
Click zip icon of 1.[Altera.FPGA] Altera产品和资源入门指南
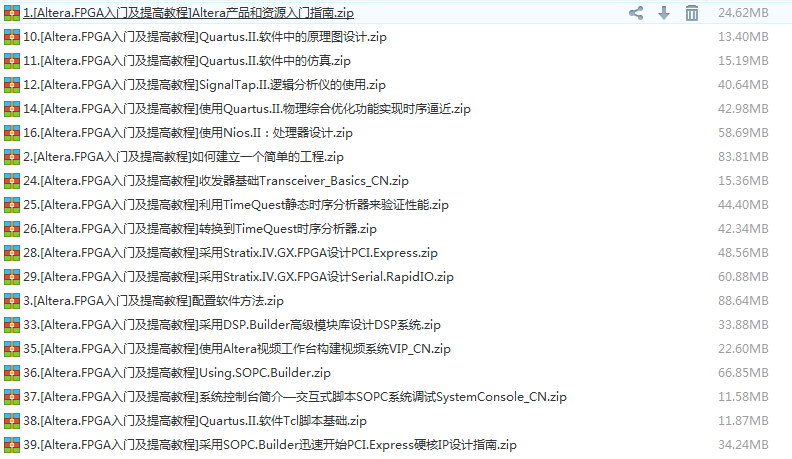[x=12, y=13]
